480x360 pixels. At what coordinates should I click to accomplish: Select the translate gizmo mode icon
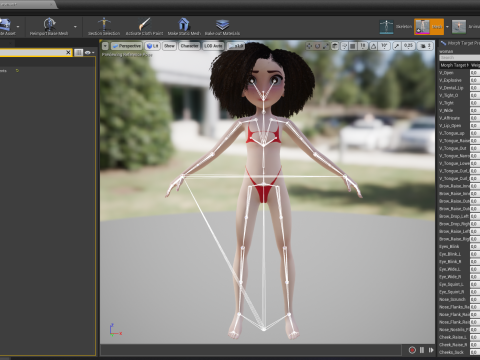(309, 46)
